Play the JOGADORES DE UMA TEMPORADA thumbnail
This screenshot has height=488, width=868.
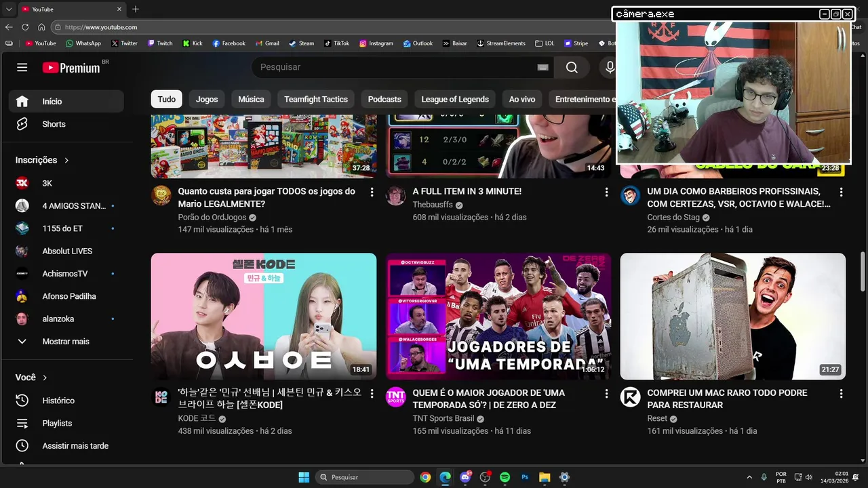[498, 317]
